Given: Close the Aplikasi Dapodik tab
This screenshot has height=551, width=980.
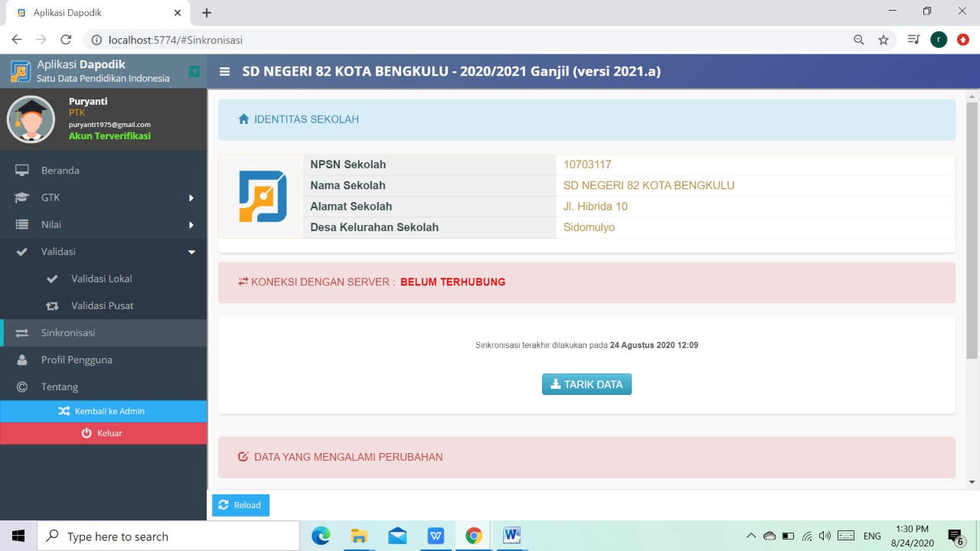Looking at the screenshot, I should click(178, 13).
